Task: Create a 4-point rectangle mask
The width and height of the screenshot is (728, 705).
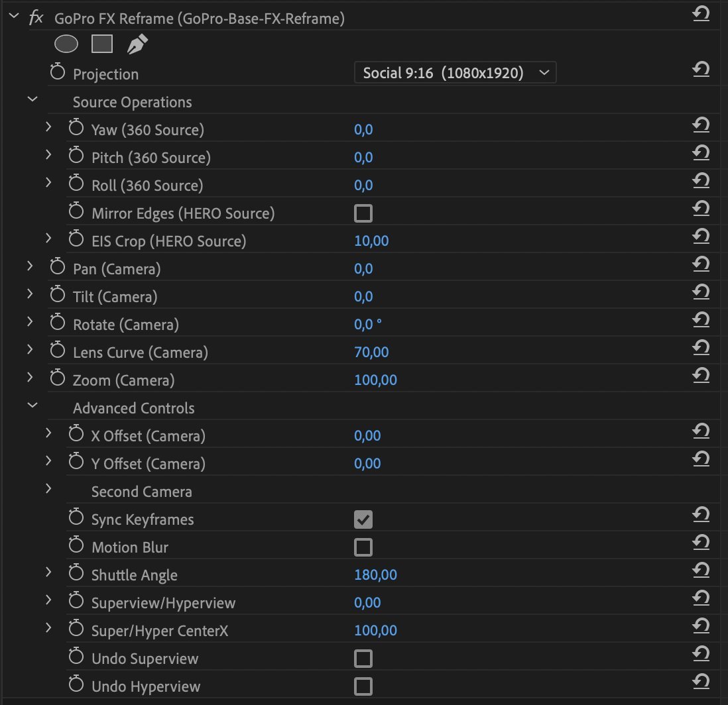Action: pos(101,44)
